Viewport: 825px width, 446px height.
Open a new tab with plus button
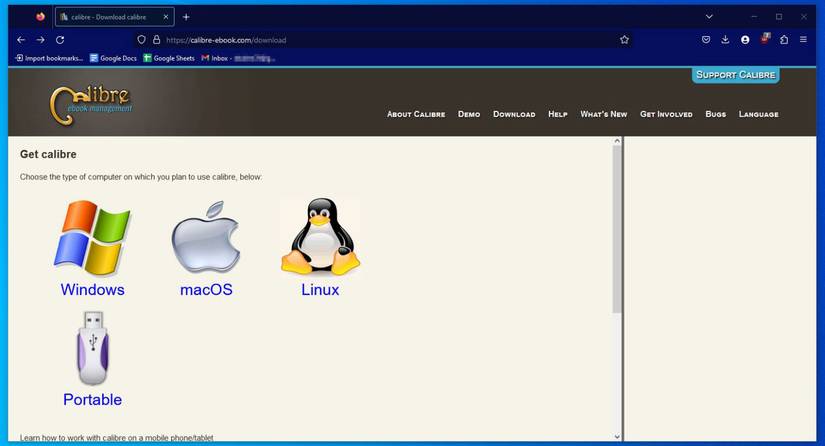pos(186,17)
